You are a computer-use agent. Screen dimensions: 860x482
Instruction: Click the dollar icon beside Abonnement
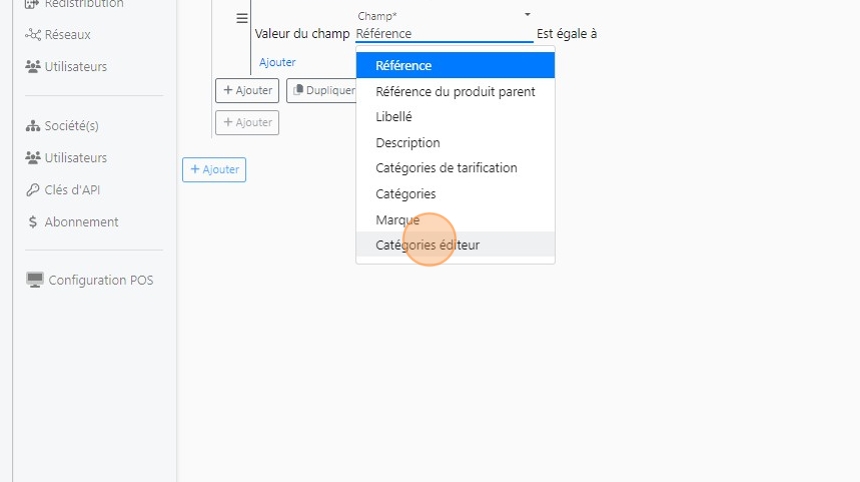33,222
